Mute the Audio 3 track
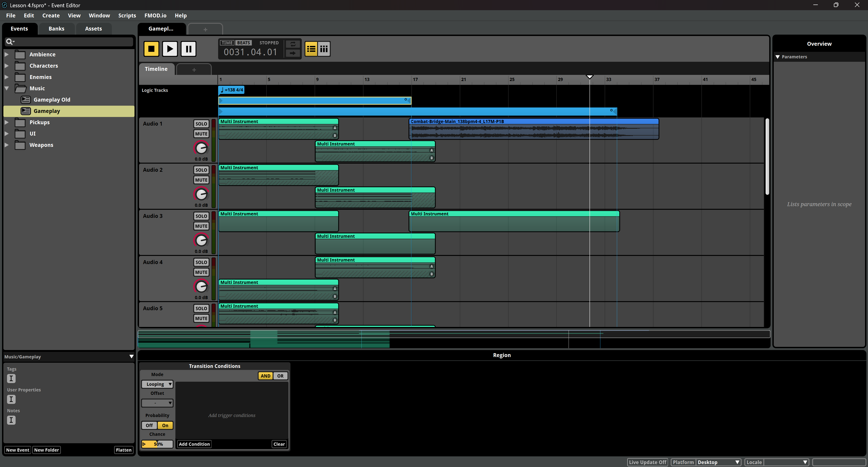Viewport: 868px width, 467px height. point(201,226)
